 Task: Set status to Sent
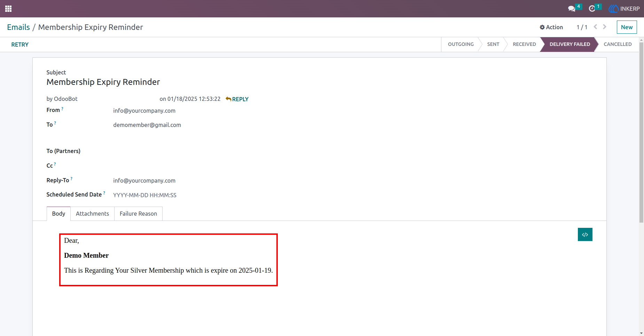pos(493,44)
